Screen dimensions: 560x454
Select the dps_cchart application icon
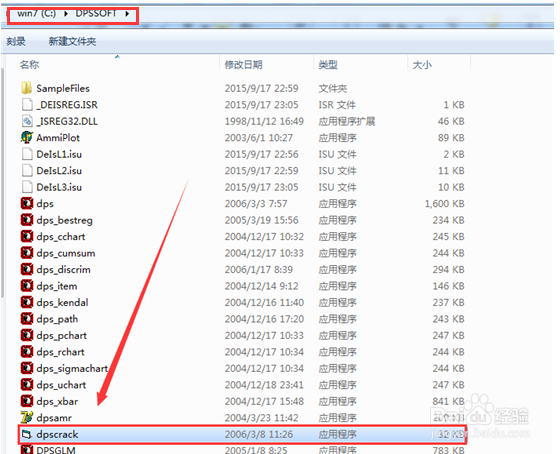(27, 236)
